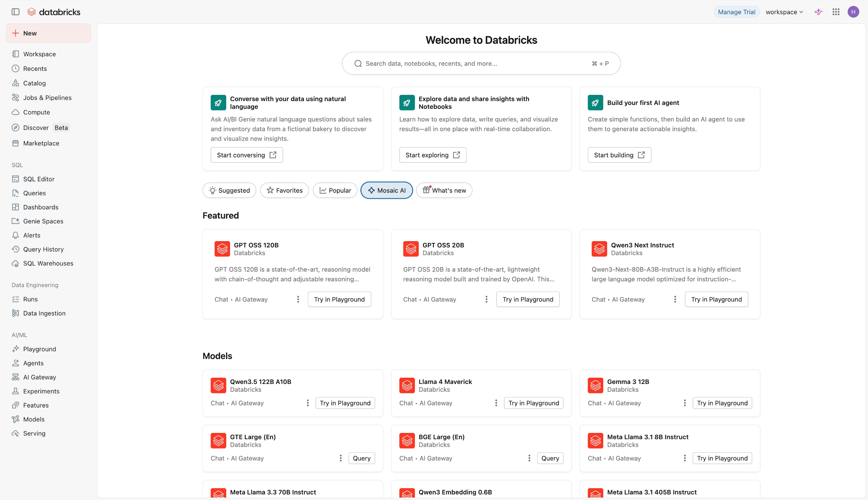Viewport: 868px width, 500px height.
Task: Click Start exploring
Action: pos(433,155)
